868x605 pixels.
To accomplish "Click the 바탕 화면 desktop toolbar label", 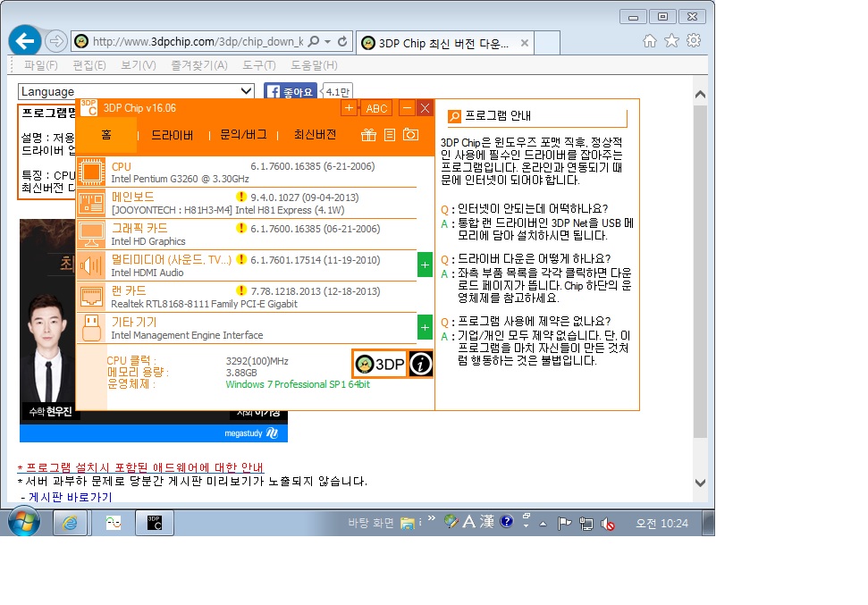I will (x=371, y=523).
